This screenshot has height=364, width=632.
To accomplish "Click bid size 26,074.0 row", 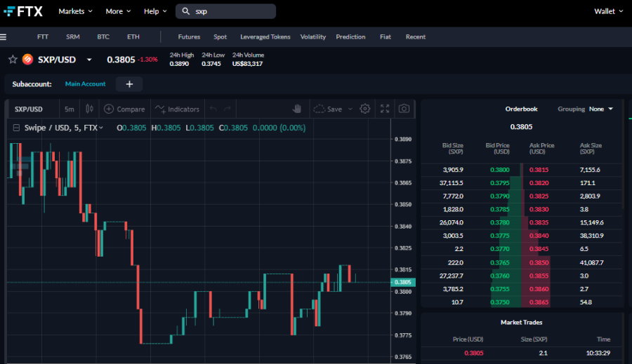I will [452, 222].
